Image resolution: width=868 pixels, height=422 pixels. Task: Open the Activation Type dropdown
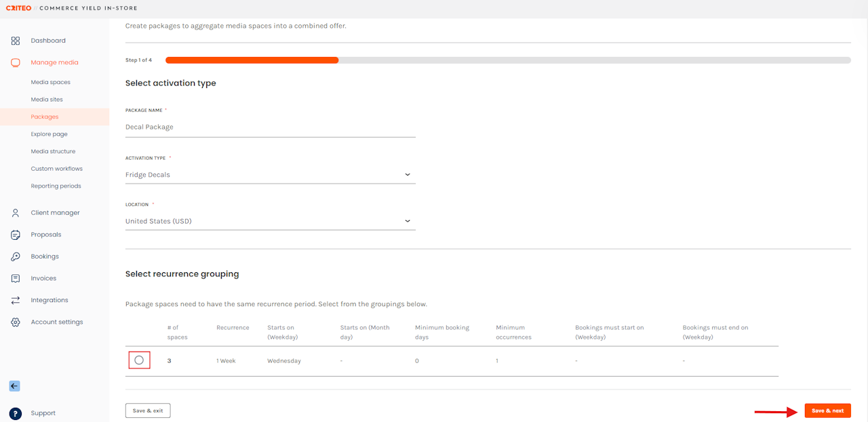click(x=270, y=175)
